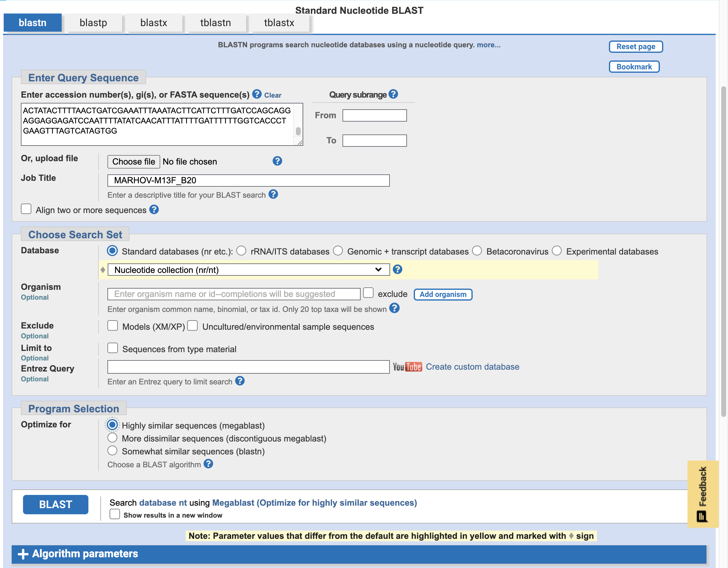Screen dimensions: 728x568
Task: Open help icon beside Choose a BLAST algorithm
Action: click(x=208, y=464)
